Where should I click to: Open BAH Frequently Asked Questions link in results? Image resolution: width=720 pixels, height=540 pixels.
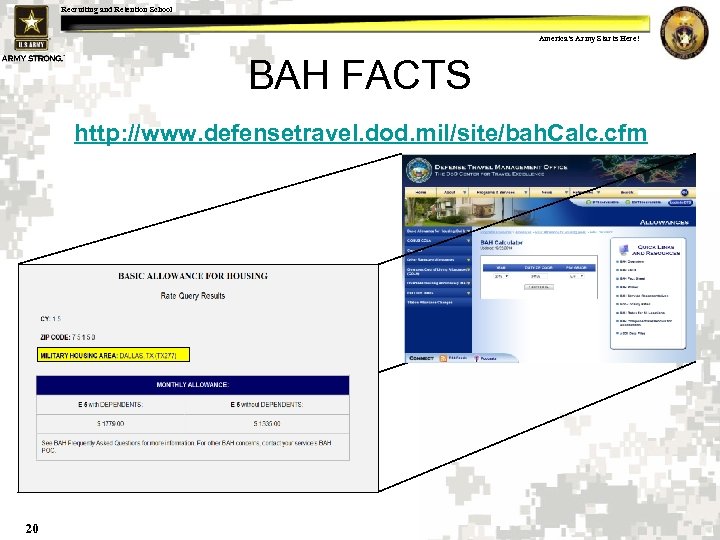point(97,443)
